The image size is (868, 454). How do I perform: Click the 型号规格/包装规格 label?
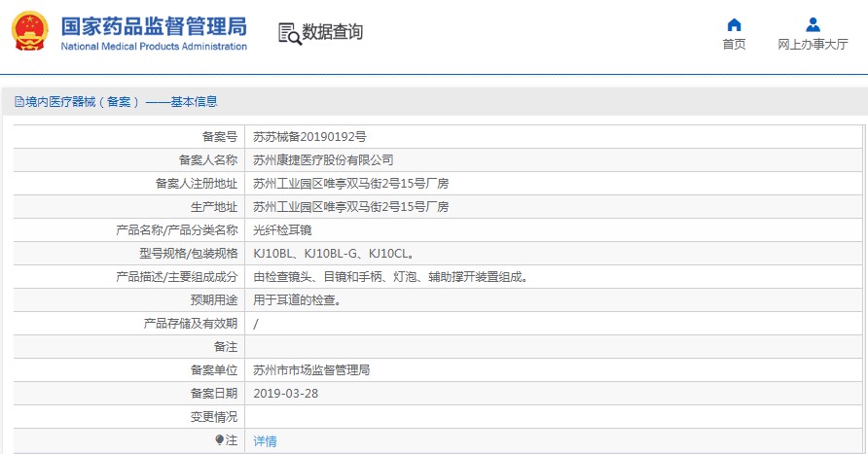coord(189,254)
